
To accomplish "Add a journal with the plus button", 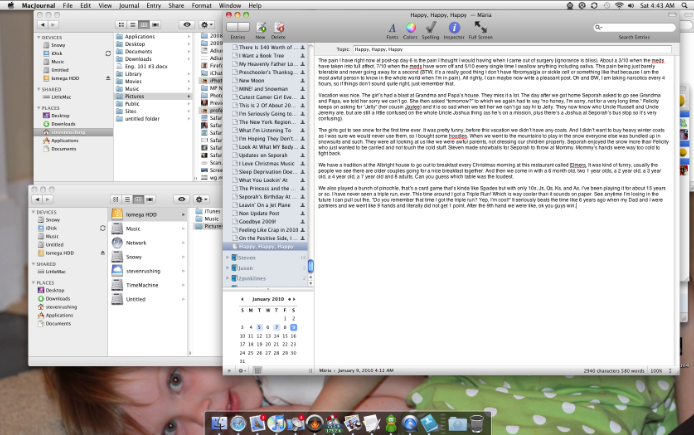I will point(229,370).
